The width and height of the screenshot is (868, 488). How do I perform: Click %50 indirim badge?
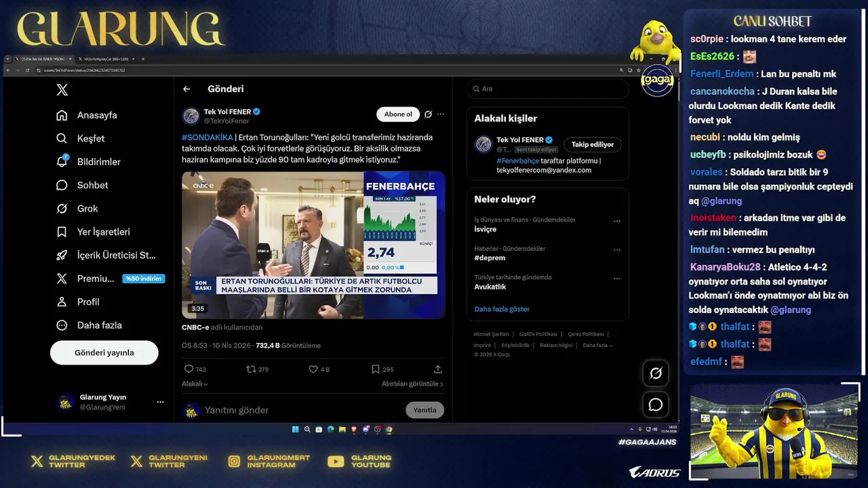pos(144,279)
